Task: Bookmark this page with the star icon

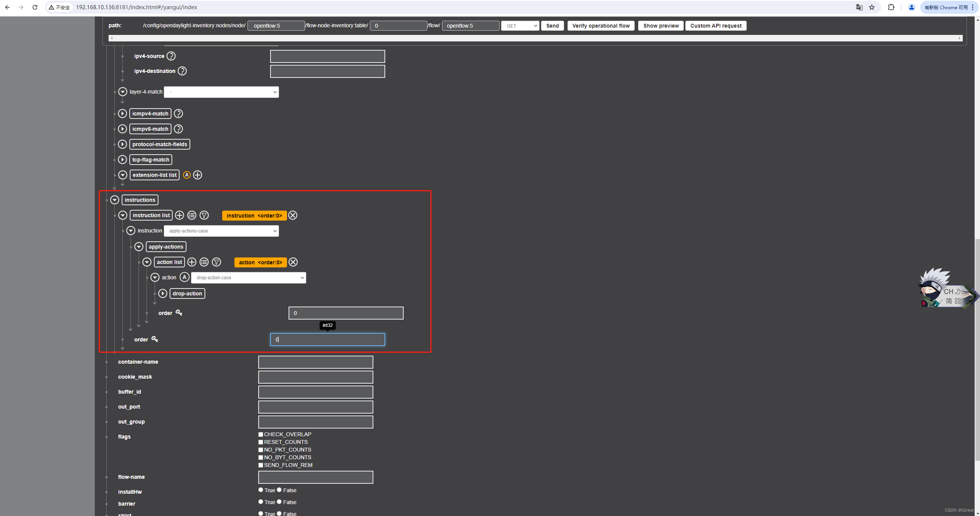Action: 872,7
